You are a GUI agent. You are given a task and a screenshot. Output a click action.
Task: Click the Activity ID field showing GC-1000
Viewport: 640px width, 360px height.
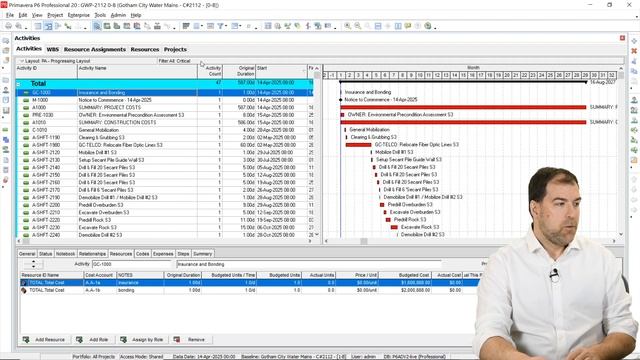[131, 264]
